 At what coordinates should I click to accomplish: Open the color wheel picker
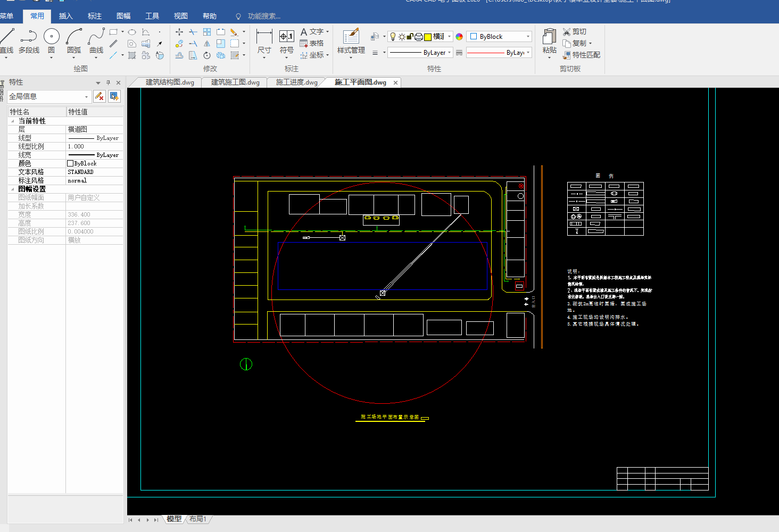point(459,37)
